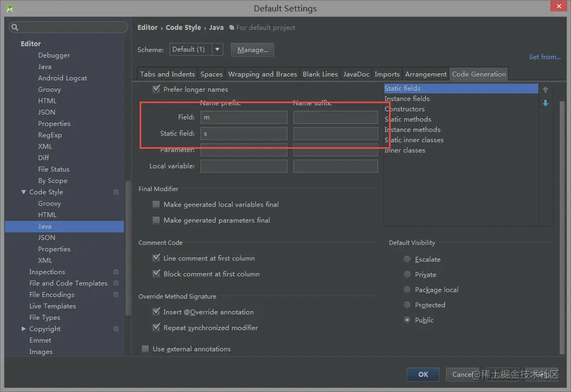Click the blue move-down arrow icon
Screen dimensions: 571x392
(545, 103)
